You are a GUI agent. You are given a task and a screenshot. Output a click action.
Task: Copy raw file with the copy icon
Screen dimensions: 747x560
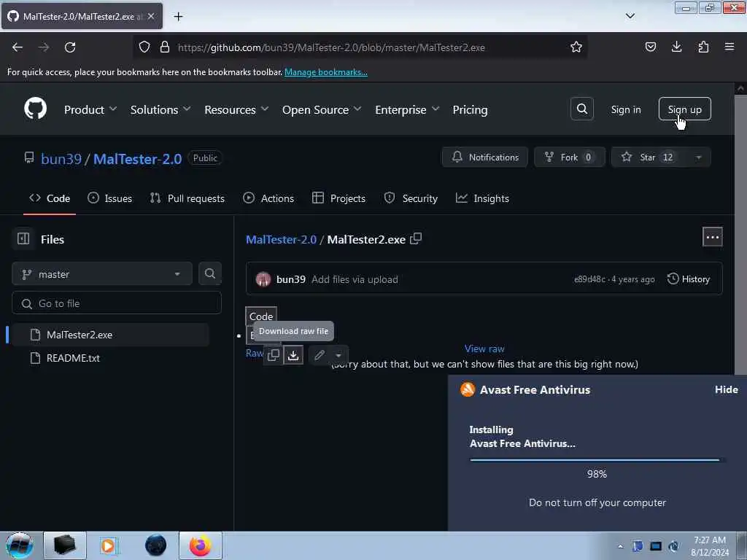pos(274,355)
